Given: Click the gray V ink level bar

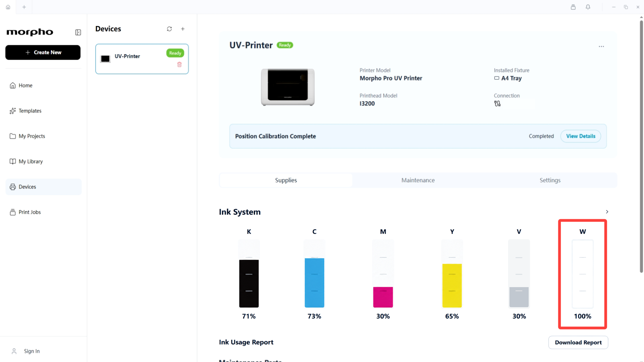Looking at the screenshot, I should (519, 274).
